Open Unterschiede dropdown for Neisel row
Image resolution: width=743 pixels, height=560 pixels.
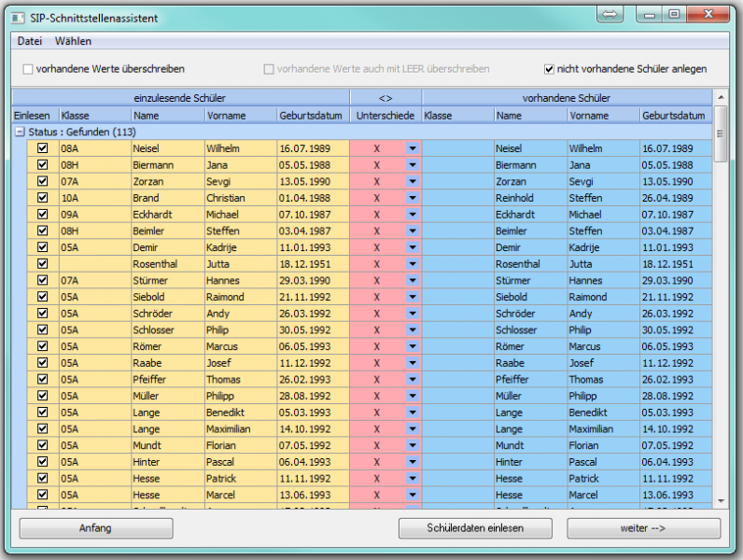pyautogui.click(x=413, y=148)
